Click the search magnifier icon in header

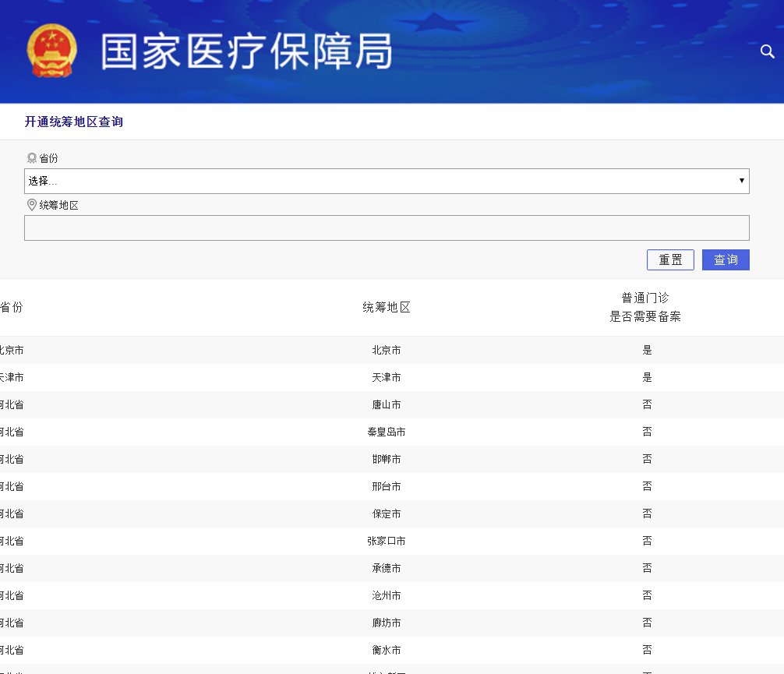[x=767, y=51]
